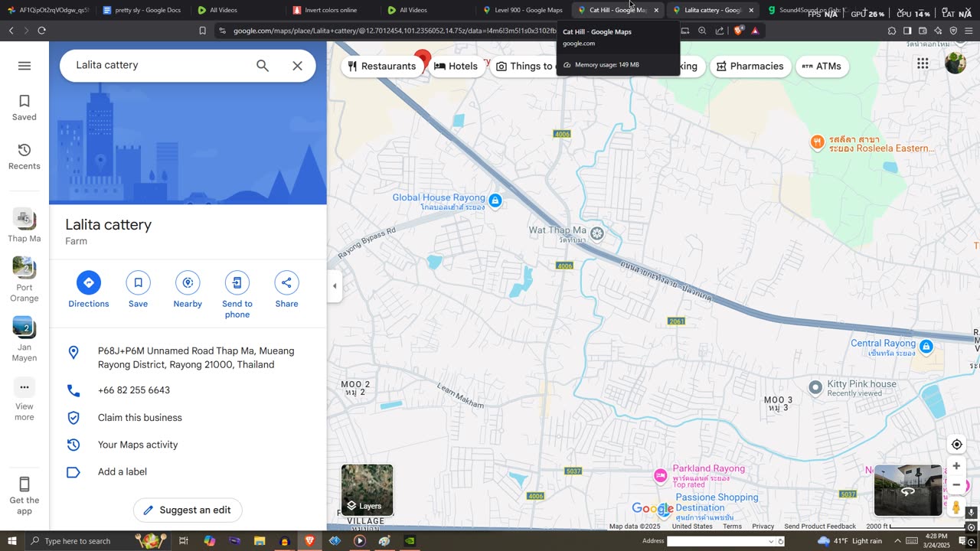Image resolution: width=980 pixels, height=551 pixels.
Task: Open the Google Maps hamburger menu
Action: (x=24, y=66)
